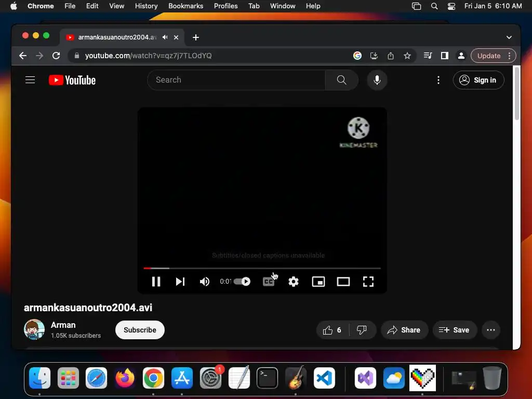The image size is (532, 399).
Task: Share this page icon
Action: point(391,56)
